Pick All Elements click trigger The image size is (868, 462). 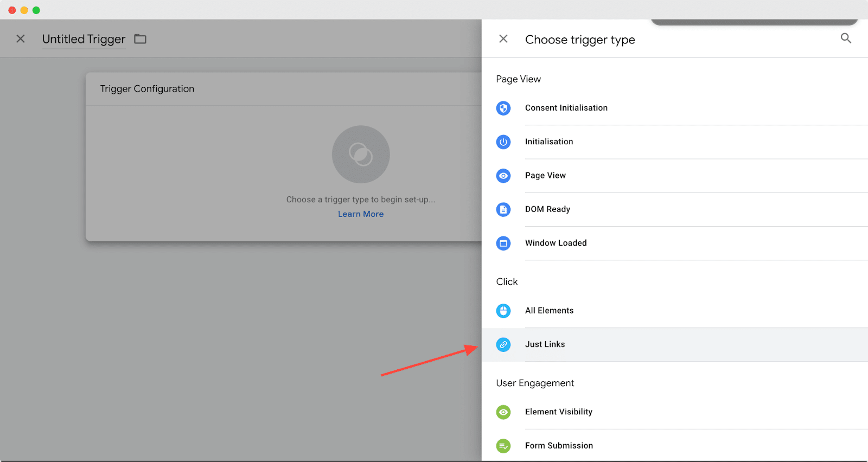coord(675,311)
